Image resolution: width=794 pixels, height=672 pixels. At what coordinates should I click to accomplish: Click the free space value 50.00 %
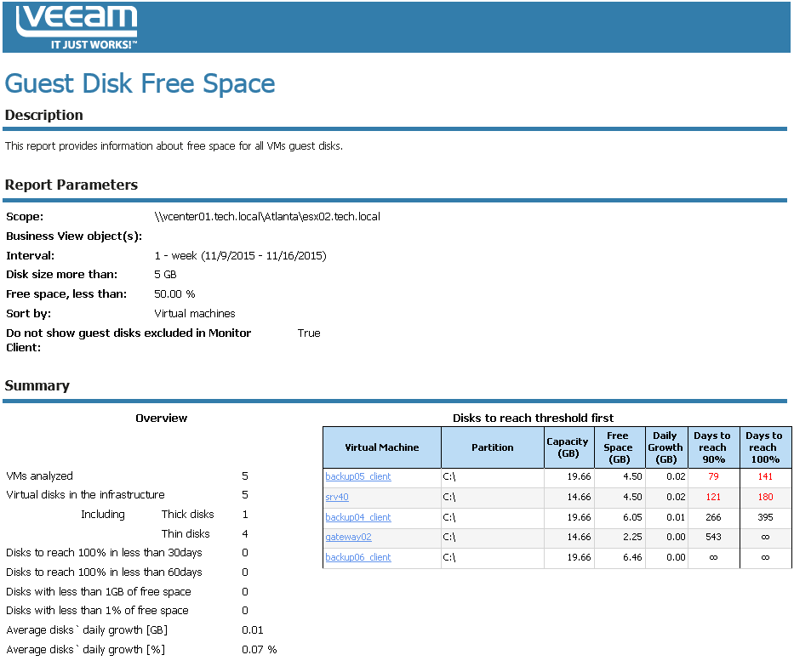pyautogui.click(x=174, y=294)
